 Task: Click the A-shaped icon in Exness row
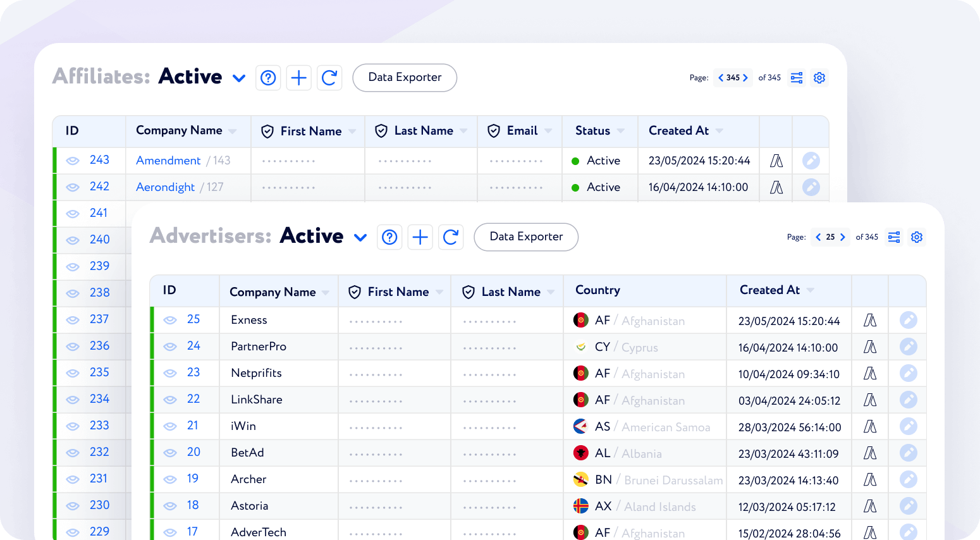(870, 320)
